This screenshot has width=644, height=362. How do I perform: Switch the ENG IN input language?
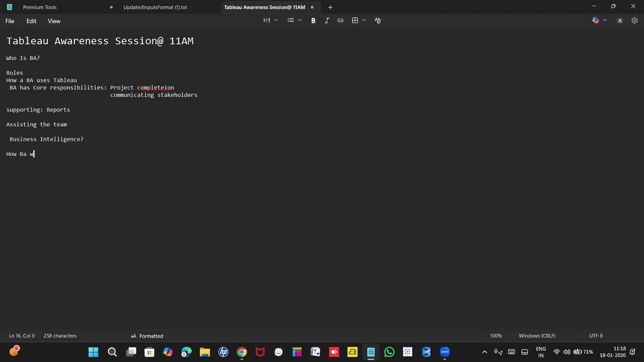541,352
